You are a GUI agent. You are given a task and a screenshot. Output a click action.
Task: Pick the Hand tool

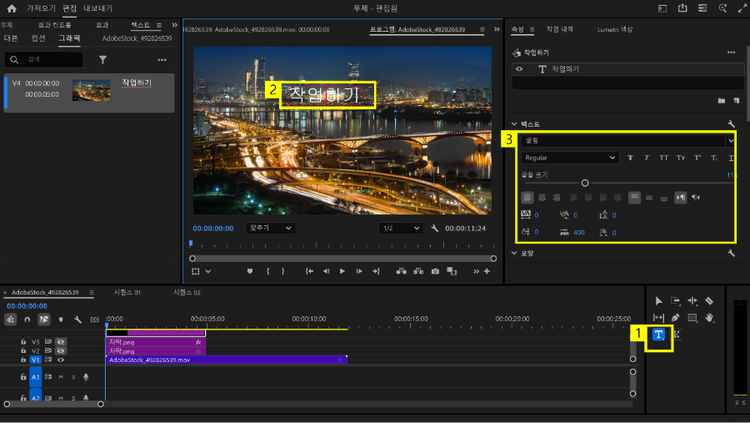point(709,318)
